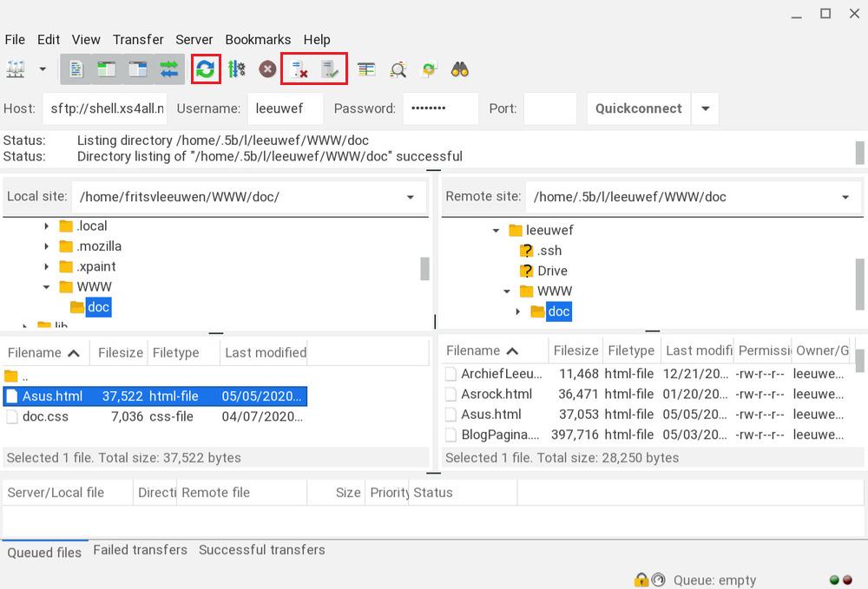The height and width of the screenshot is (589, 868).
Task: Sort local files by Last modified
Action: tap(265, 353)
